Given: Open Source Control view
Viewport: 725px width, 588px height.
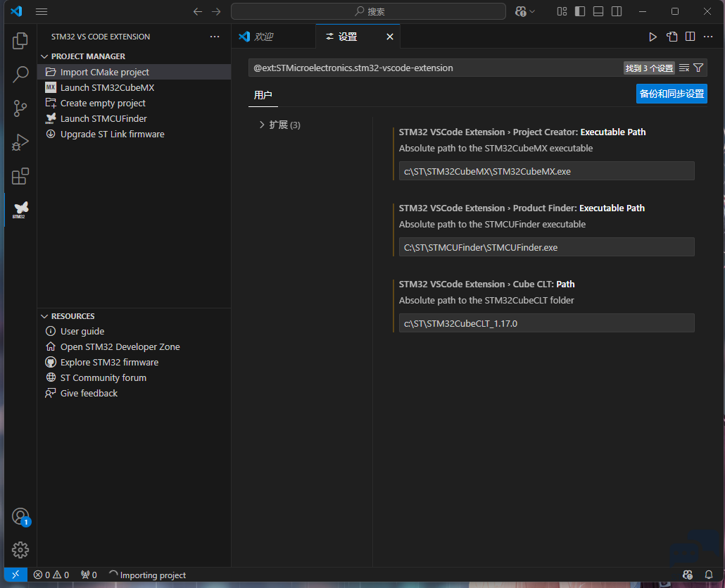Looking at the screenshot, I should [20, 108].
